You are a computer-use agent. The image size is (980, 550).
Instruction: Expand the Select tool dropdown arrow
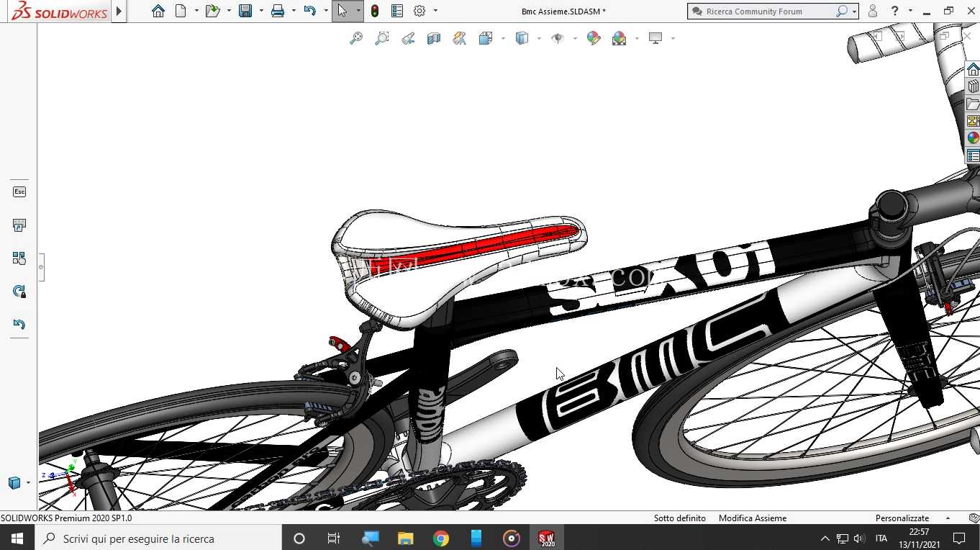point(358,11)
